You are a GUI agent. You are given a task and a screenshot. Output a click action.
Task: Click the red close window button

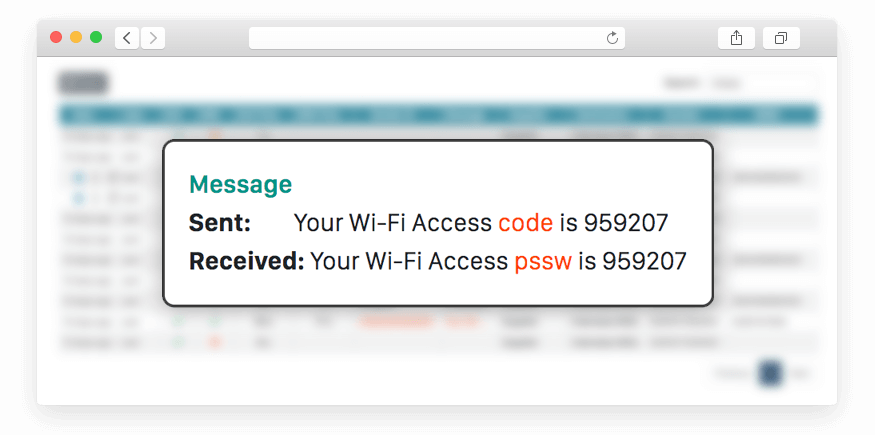click(56, 37)
